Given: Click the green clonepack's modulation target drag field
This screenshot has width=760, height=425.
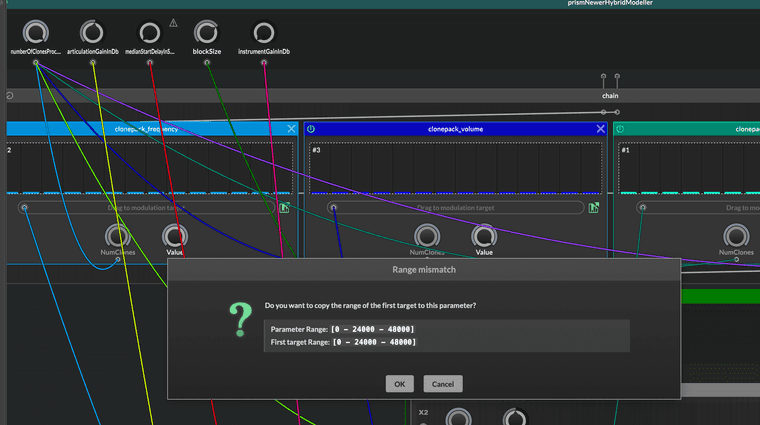Looking at the screenshot, I should click(x=698, y=207).
